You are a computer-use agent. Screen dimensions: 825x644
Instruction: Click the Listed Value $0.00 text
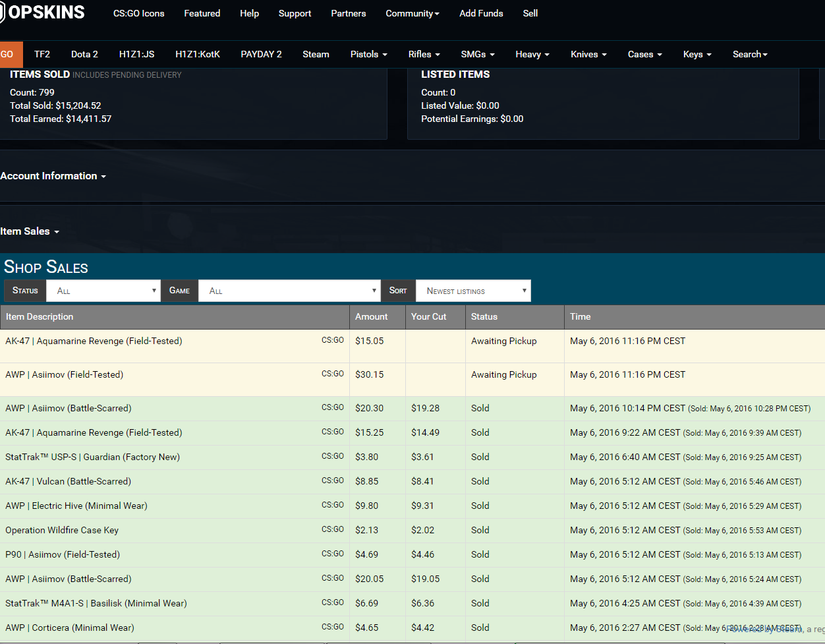(x=460, y=105)
